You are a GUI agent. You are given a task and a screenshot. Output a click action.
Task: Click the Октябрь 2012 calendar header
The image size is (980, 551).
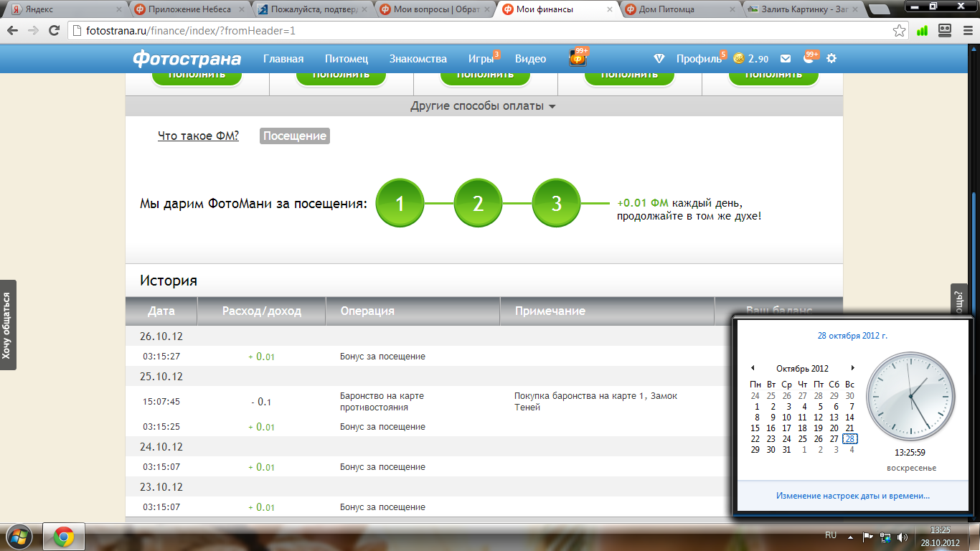pos(802,369)
